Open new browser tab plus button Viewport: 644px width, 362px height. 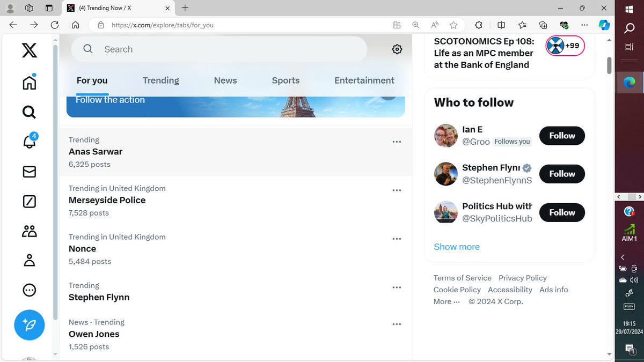[185, 8]
